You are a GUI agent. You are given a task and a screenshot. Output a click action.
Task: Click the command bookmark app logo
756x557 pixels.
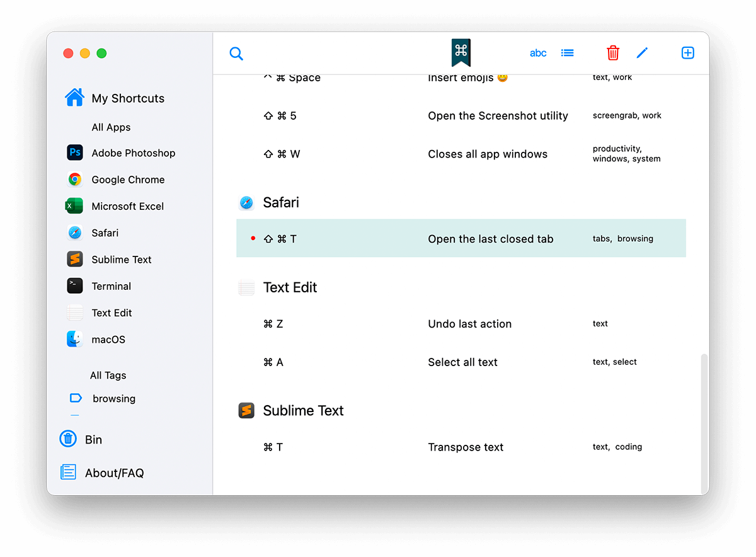pos(461,52)
